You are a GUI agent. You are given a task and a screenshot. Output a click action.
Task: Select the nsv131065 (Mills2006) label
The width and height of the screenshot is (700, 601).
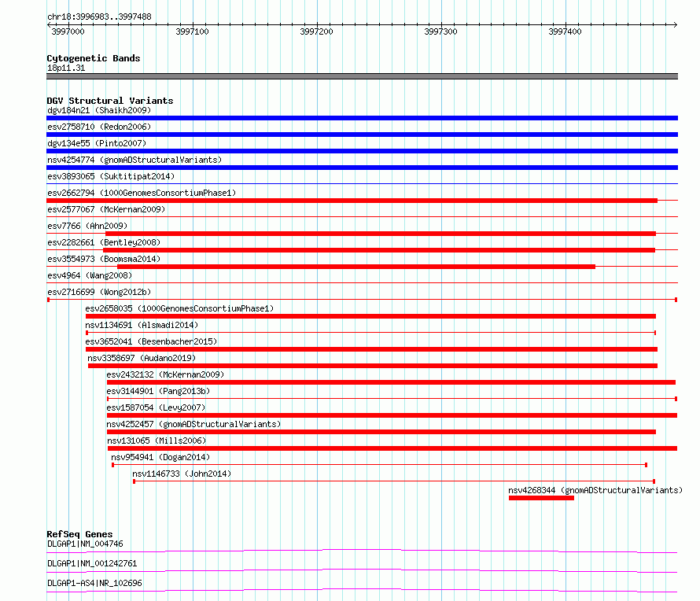pyautogui.click(x=157, y=441)
